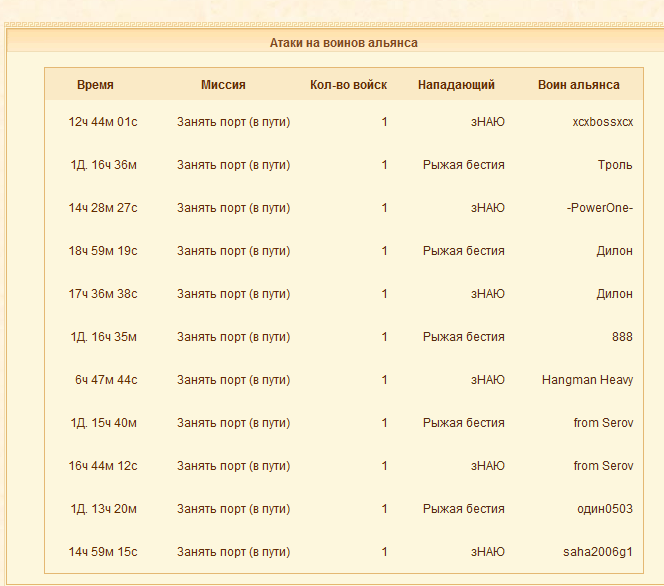Screen dimensions: 664x586
Task: Click mission Занять порт in saha2006g1 row
Action: point(233,552)
